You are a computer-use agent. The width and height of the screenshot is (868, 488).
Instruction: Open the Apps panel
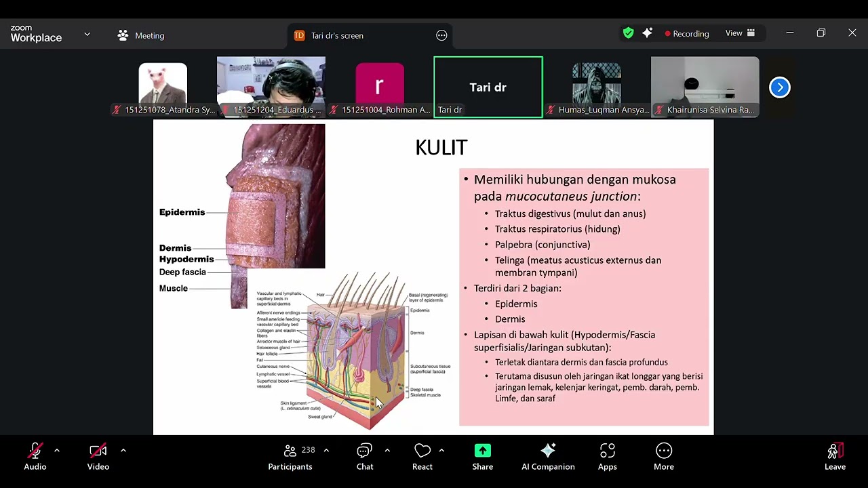click(x=608, y=457)
